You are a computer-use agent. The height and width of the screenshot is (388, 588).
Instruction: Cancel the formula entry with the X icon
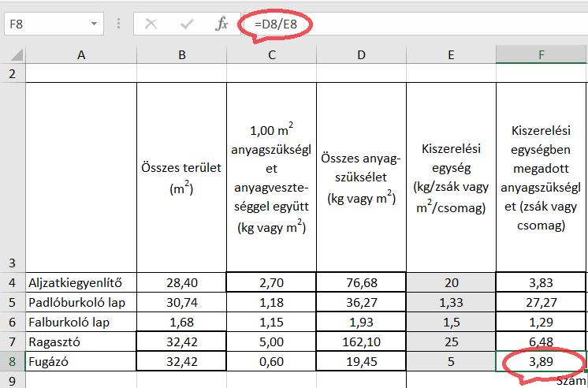coord(151,24)
